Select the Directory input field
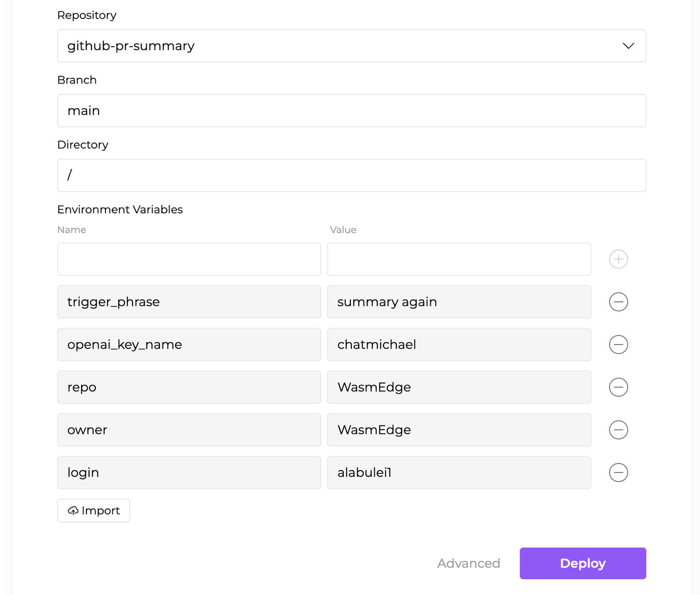This screenshot has height=595, width=700. click(351, 175)
